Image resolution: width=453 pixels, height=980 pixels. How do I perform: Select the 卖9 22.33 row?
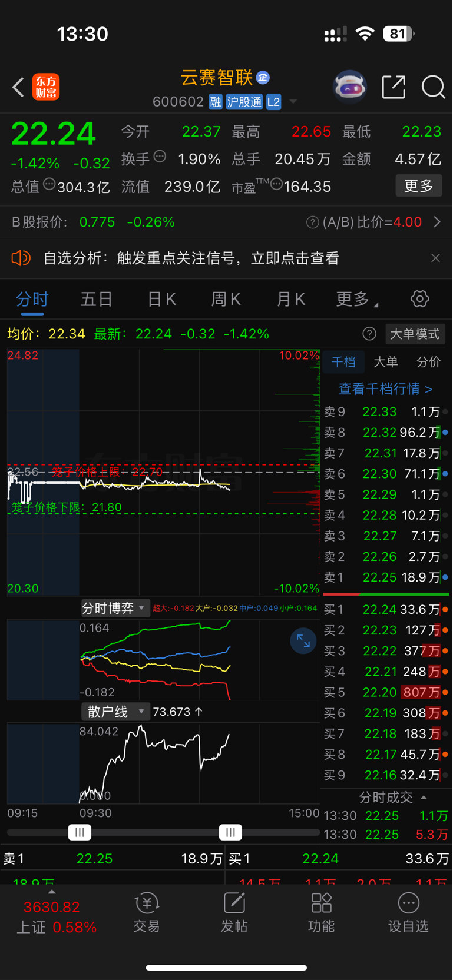coord(386,412)
